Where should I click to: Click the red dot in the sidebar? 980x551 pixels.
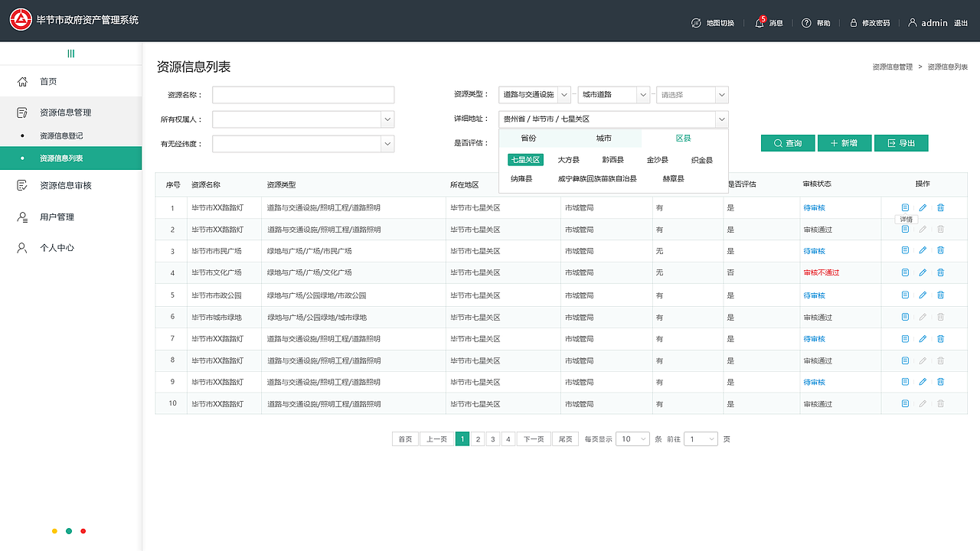pos(83,531)
